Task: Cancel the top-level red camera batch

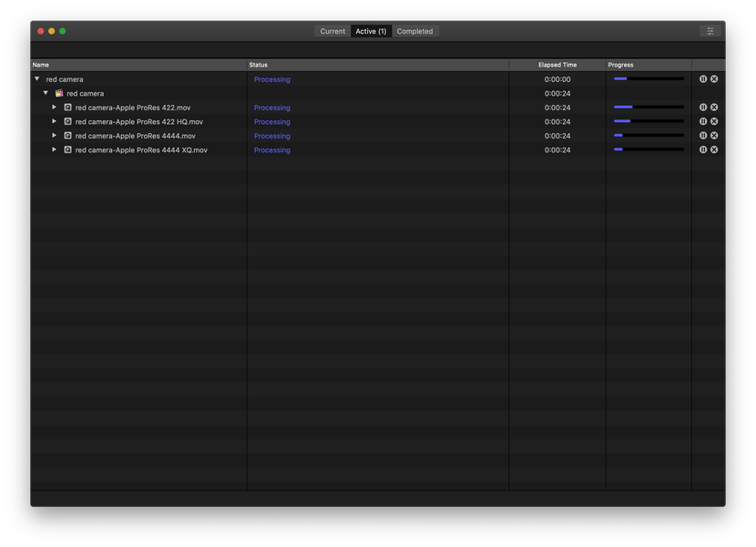Action: click(x=714, y=78)
